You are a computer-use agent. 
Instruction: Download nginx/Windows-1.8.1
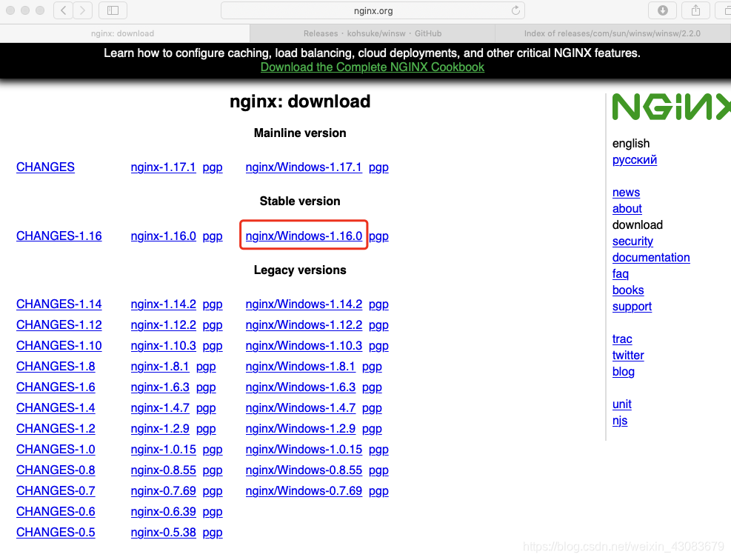click(300, 366)
